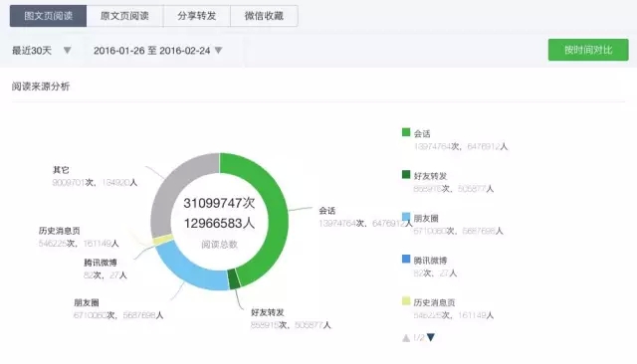Toggle the 朋友圈 light blue legend swatch
The height and width of the screenshot is (364, 637).
406,217
